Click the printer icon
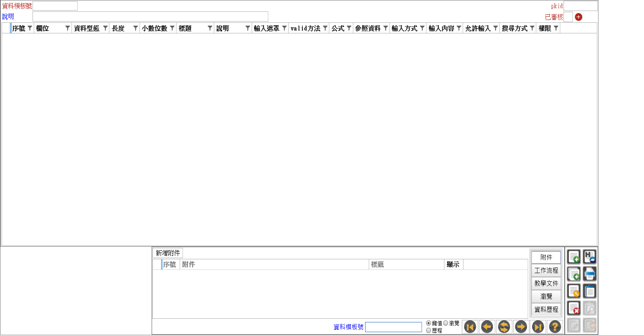This screenshot has width=644, height=335. point(590,274)
